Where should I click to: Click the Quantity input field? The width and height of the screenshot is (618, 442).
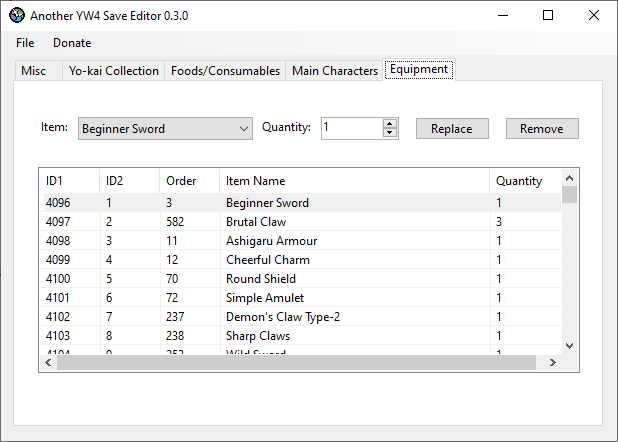tap(351, 128)
